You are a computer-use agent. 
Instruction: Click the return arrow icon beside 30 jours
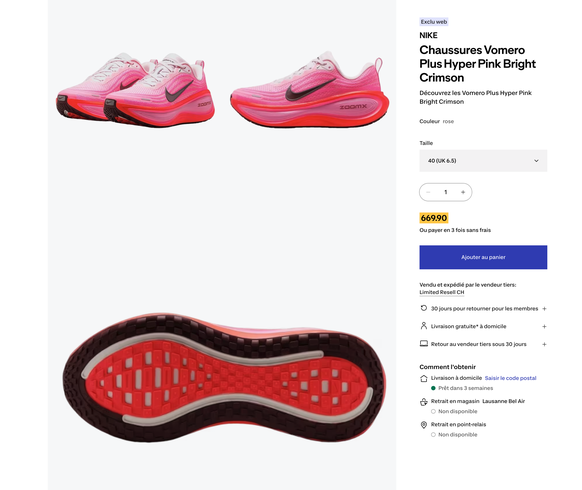[424, 308]
